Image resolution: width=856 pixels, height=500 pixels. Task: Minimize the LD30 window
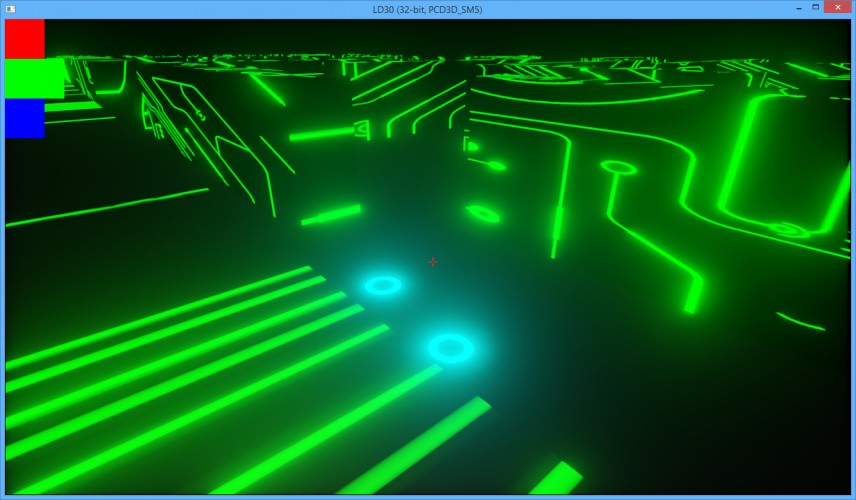click(x=799, y=8)
